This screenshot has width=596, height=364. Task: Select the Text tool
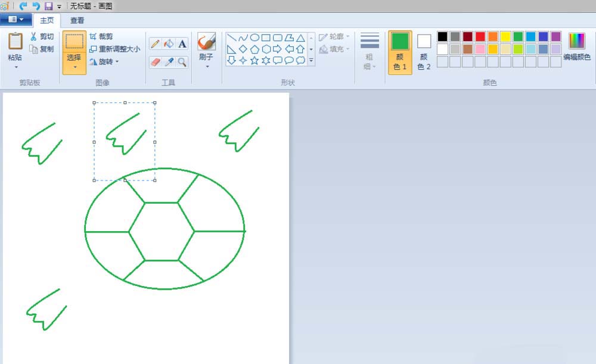(x=182, y=44)
